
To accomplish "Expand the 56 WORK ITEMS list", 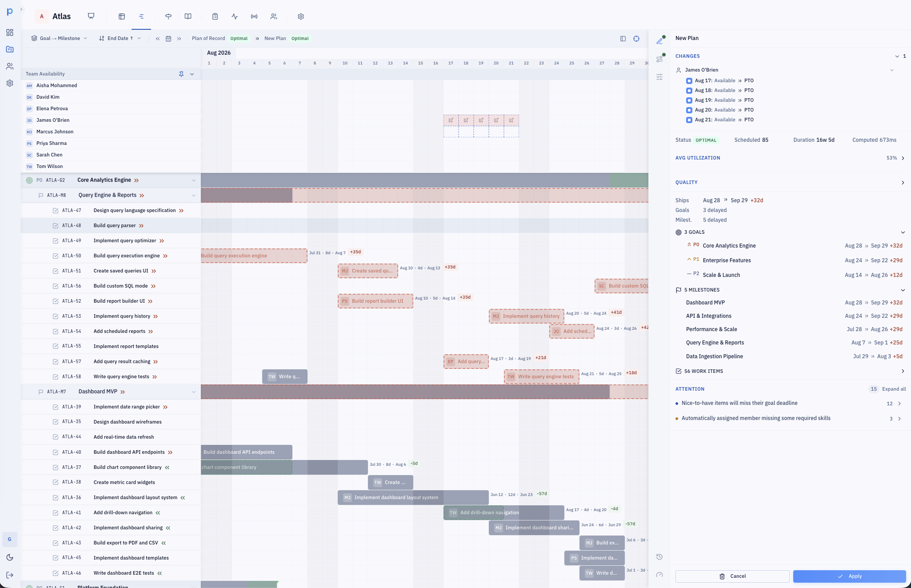I will tap(903, 371).
